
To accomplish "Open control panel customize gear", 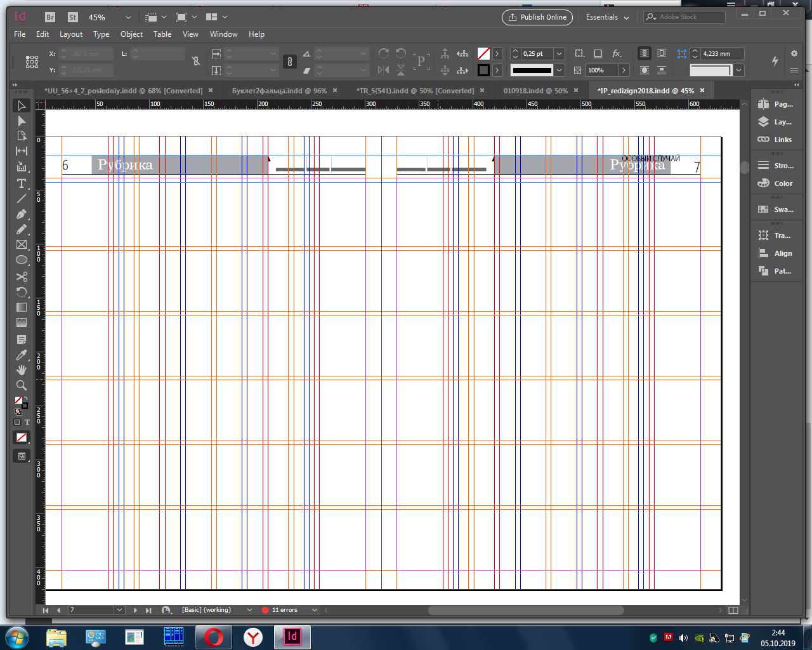I will click(794, 53).
